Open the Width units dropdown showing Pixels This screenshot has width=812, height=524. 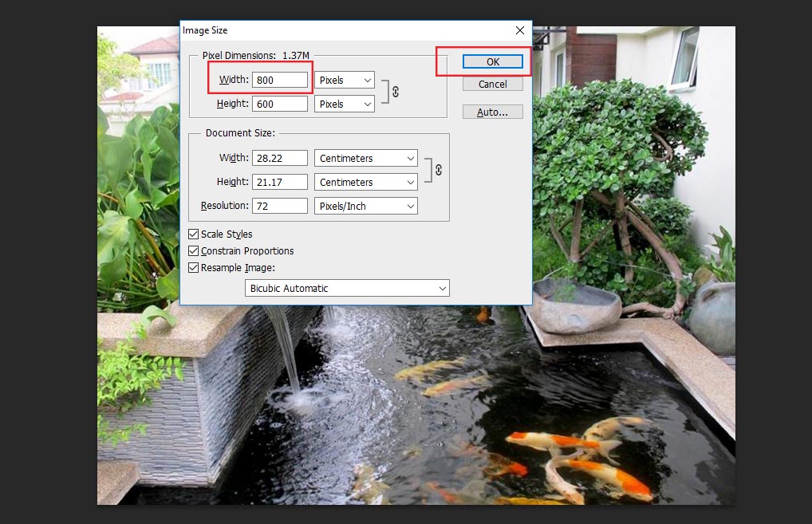click(x=344, y=79)
